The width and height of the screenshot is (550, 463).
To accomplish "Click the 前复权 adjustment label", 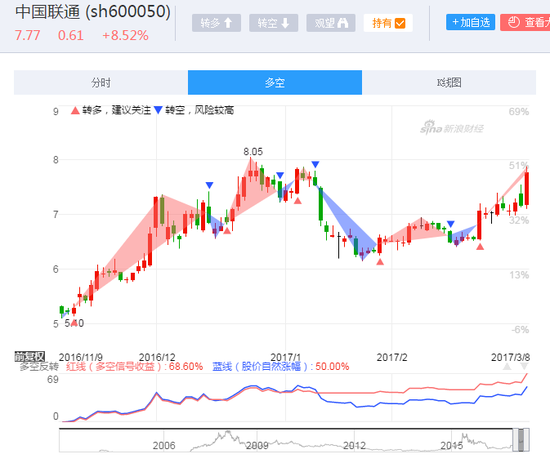I will point(29,356).
